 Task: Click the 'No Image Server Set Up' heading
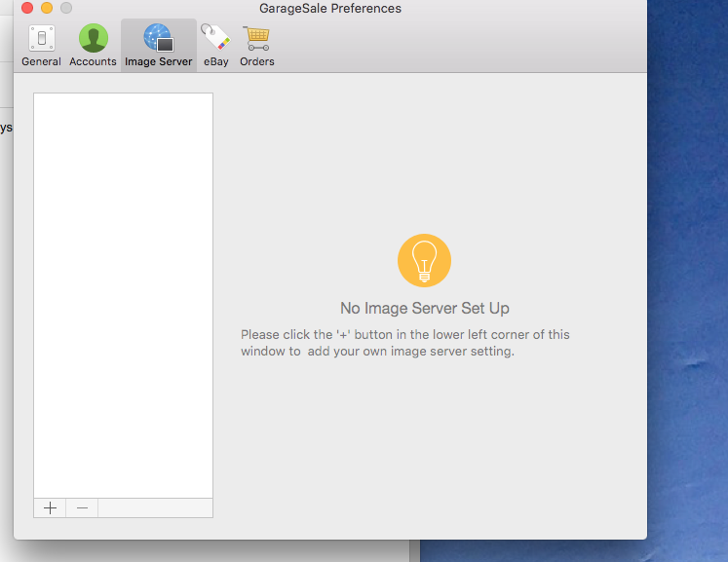point(424,308)
